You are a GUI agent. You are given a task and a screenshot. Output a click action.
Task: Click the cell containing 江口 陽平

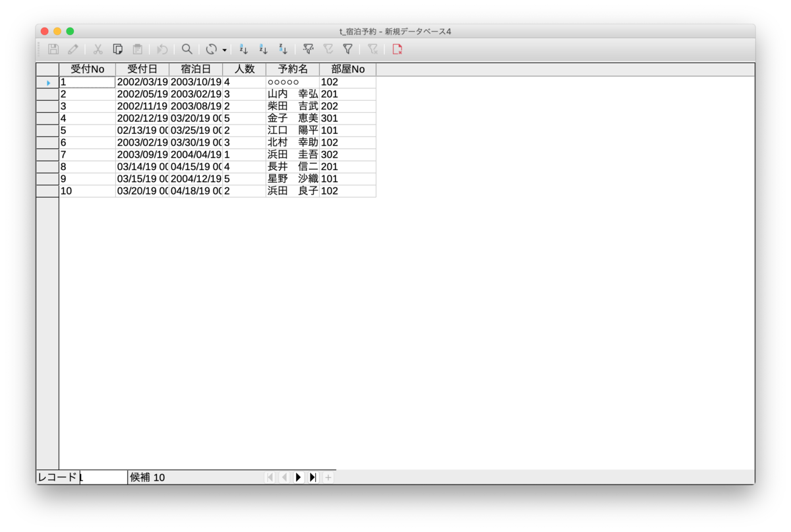293,131
